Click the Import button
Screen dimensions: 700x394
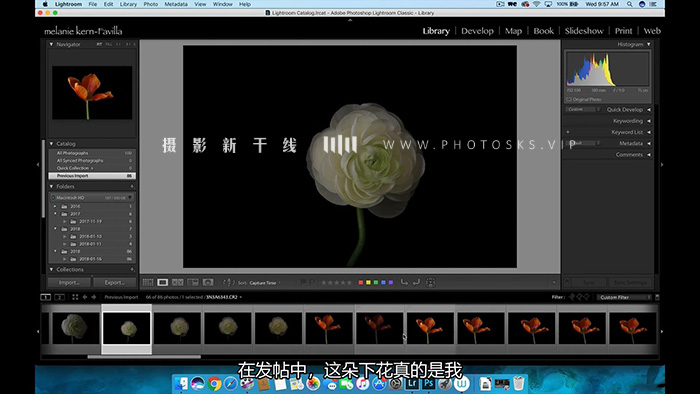tap(69, 282)
